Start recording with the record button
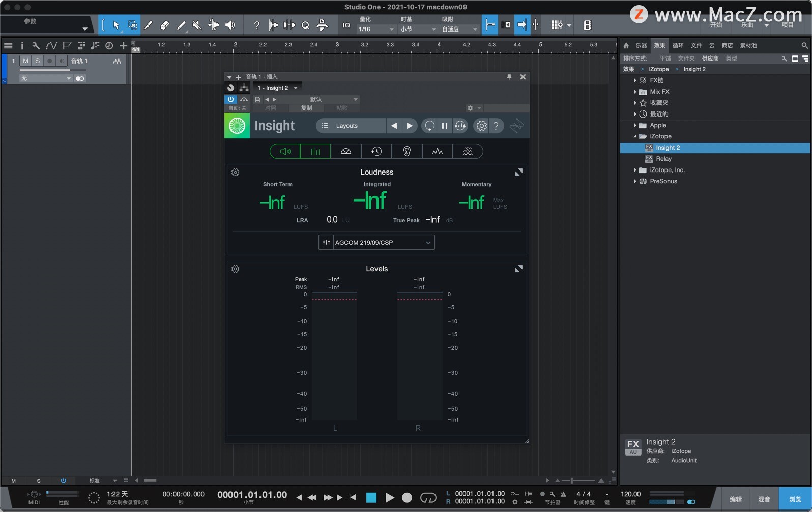Viewport: 812px width, 512px height. point(407,498)
